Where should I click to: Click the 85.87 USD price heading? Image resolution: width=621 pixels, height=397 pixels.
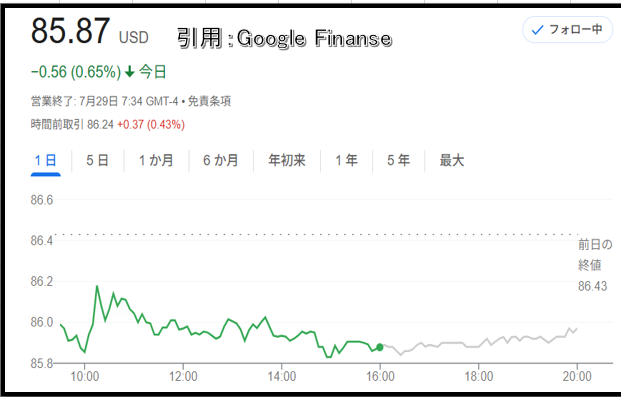(x=90, y=31)
